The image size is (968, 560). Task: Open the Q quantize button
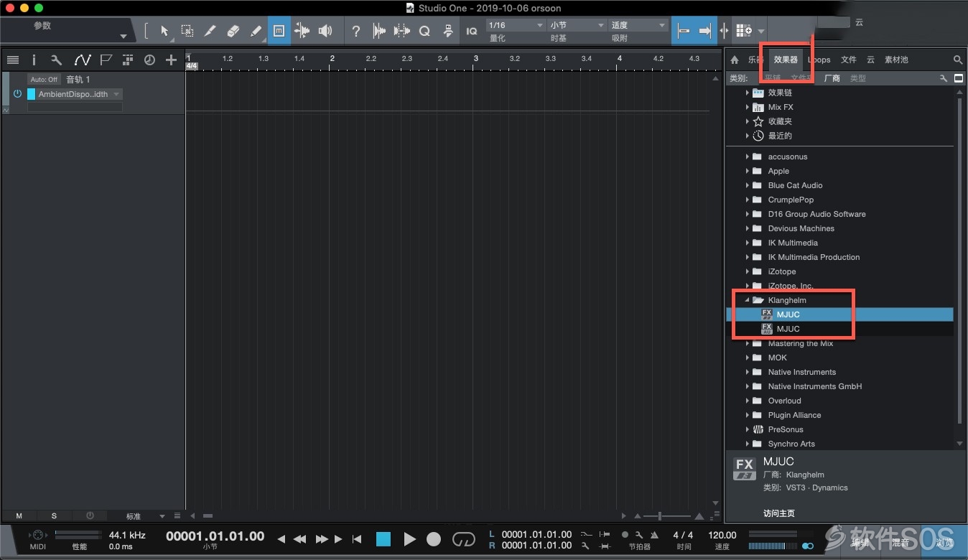(x=424, y=31)
